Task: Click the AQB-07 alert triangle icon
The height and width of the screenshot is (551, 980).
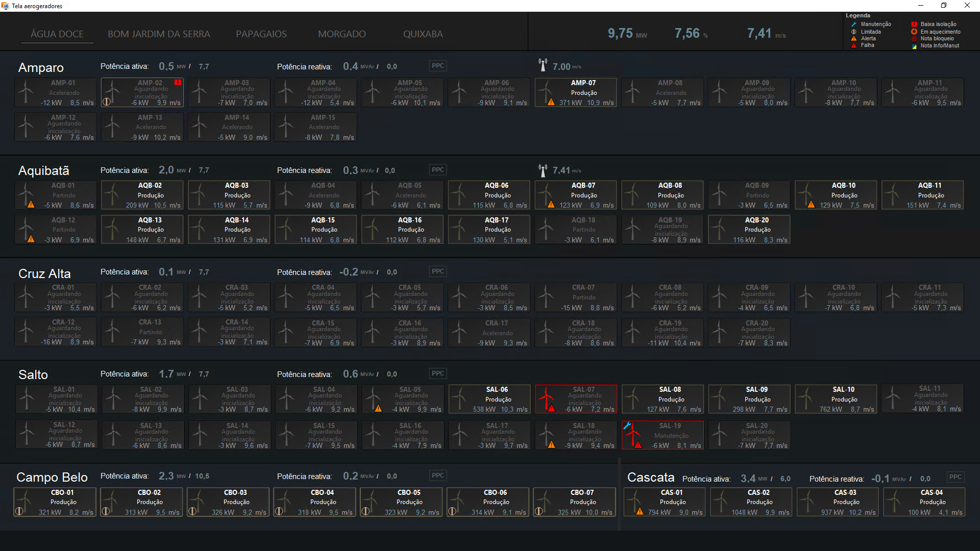Action: pos(551,205)
